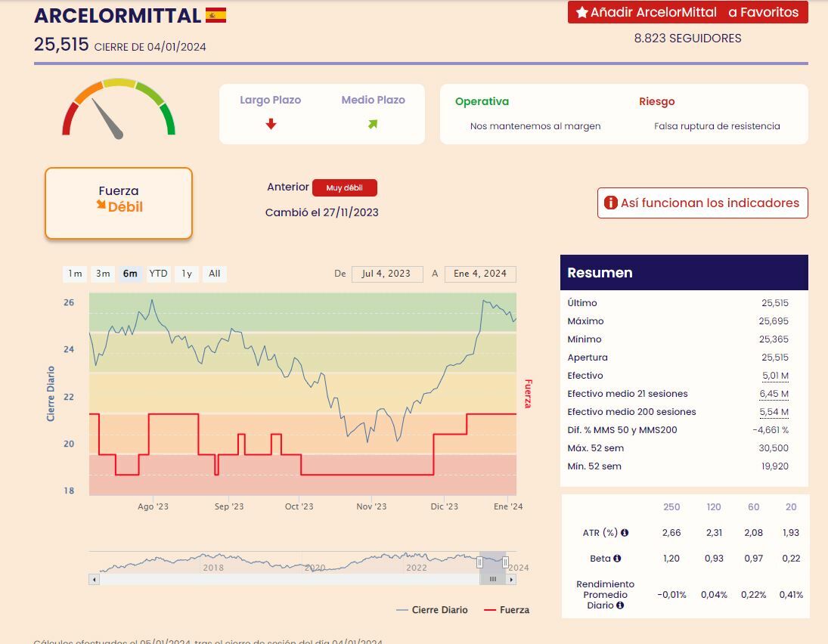Select the 1m chart range

[x=75, y=274]
